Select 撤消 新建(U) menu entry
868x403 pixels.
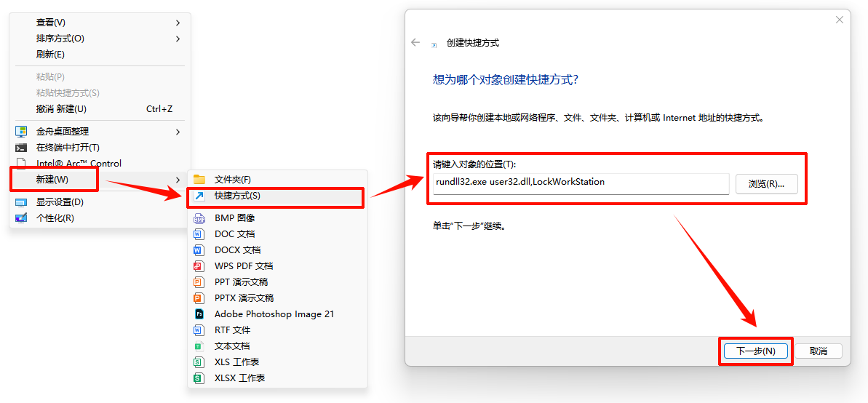pyautogui.click(x=100, y=109)
